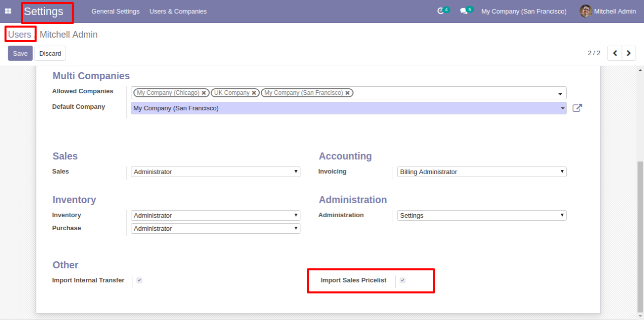Click Inventory section heading
644x320 pixels.
click(74, 200)
